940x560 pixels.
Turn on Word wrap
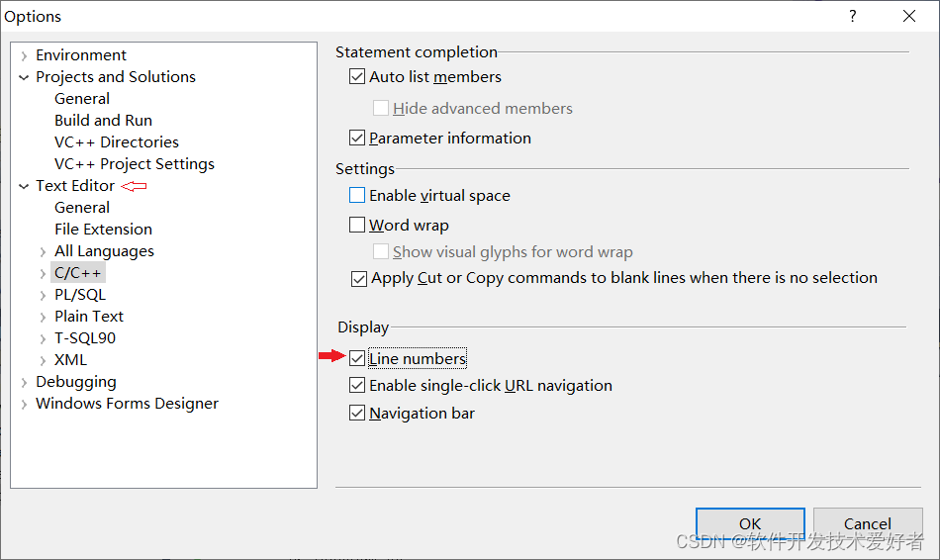point(357,226)
